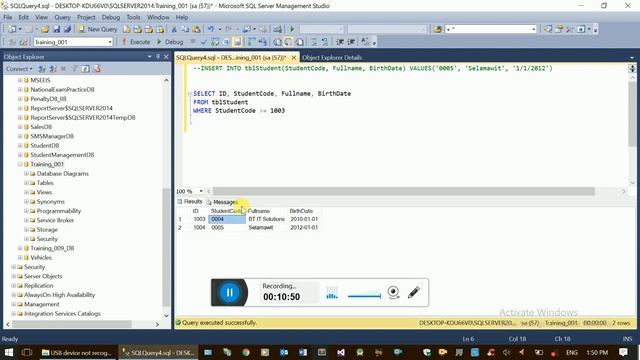Click the recorder pencil annotation icon
The image size is (640, 360).
click(x=414, y=292)
